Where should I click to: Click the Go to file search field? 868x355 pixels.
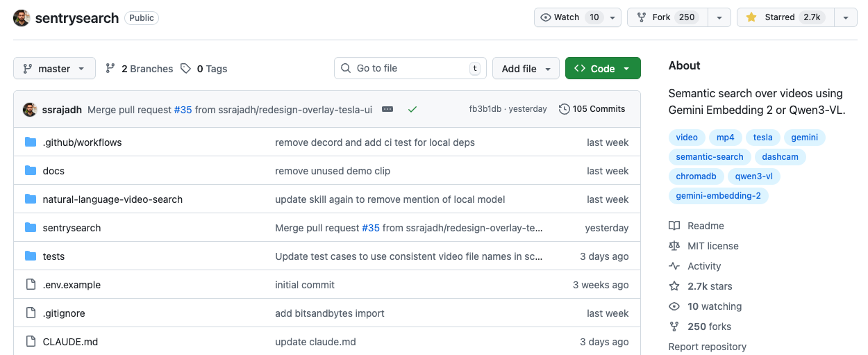pos(410,68)
